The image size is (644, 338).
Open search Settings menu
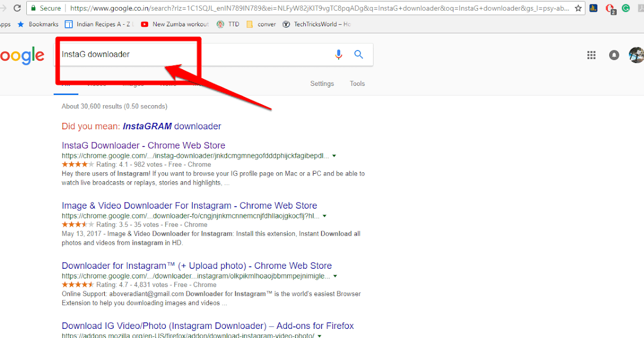click(322, 84)
